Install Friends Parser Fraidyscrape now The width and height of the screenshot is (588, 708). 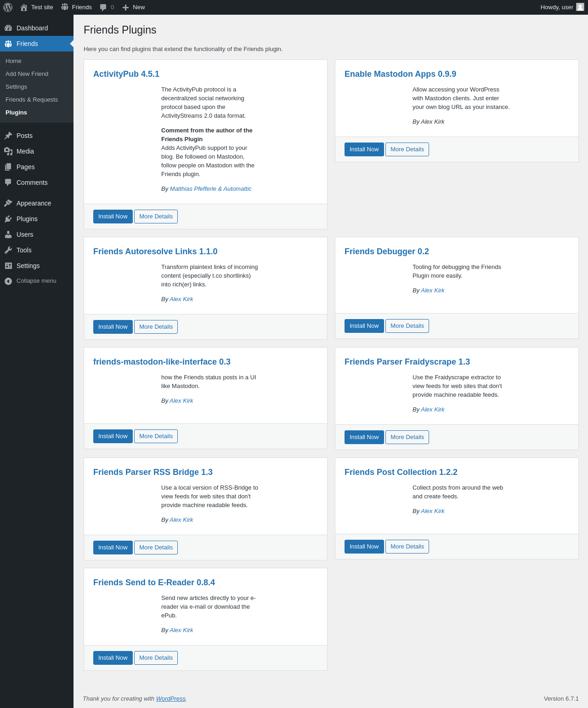(364, 437)
